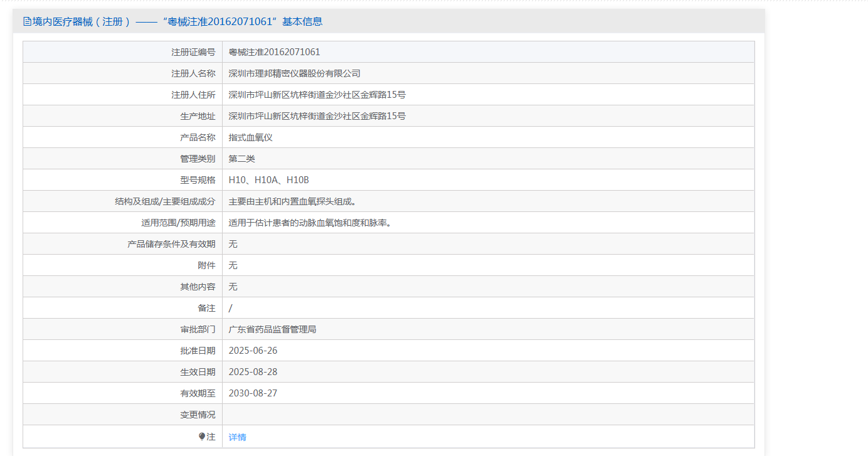Select the heading 境内医疗器械（注册）基本信息
The height and width of the screenshot is (456, 868).
tap(172, 21)
